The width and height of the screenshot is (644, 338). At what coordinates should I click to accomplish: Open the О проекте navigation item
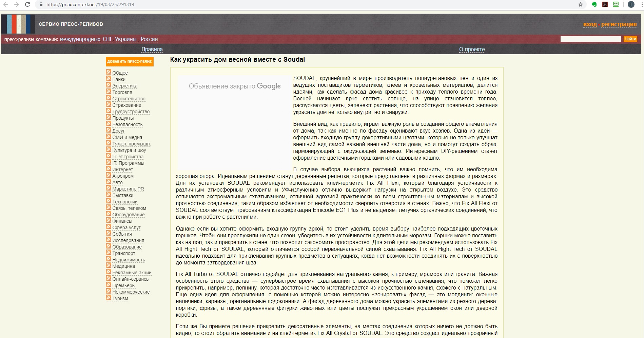pos(472,49)
